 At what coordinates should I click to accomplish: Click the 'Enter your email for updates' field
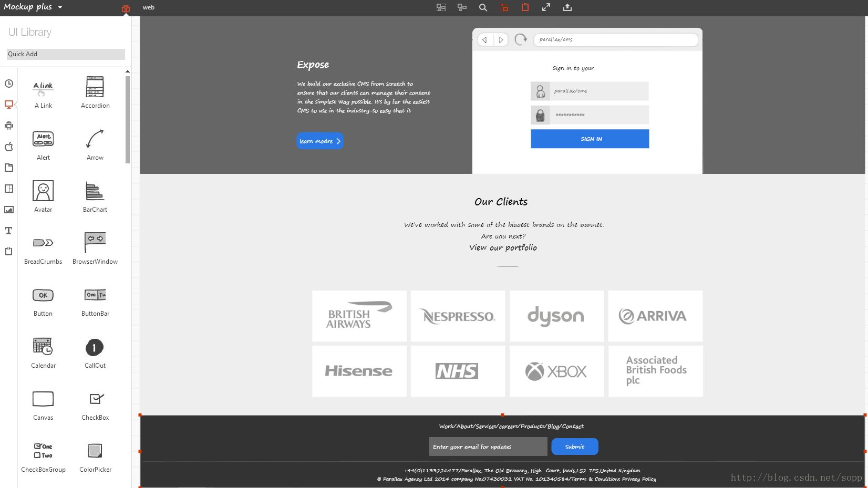pos(488,447)
